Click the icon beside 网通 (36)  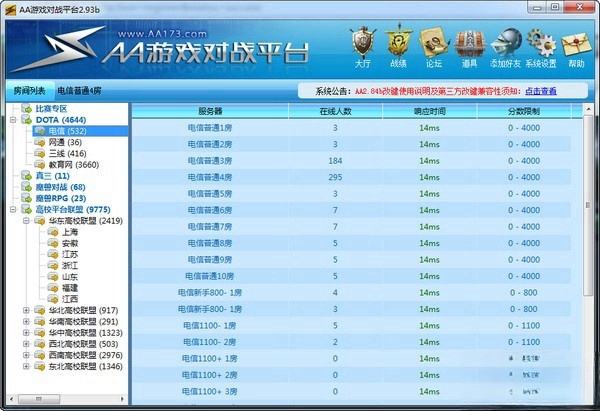(39, 142)
